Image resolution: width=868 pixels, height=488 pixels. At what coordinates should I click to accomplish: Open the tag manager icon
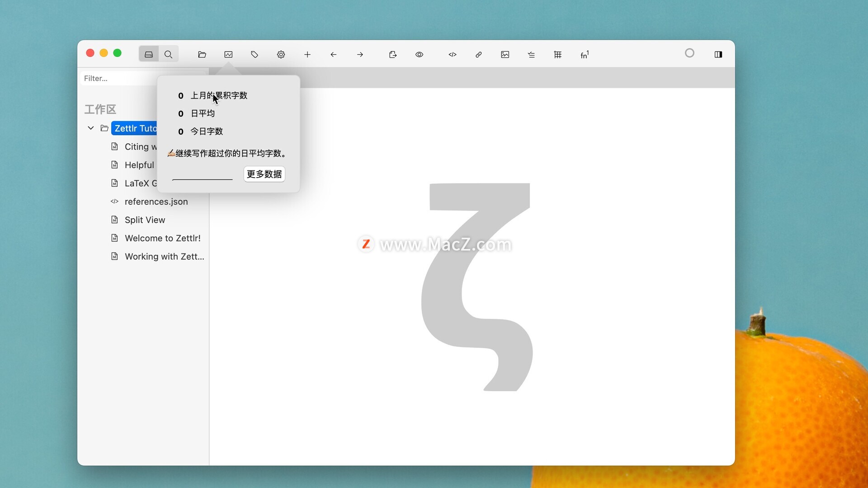click(x=255, y=55)
